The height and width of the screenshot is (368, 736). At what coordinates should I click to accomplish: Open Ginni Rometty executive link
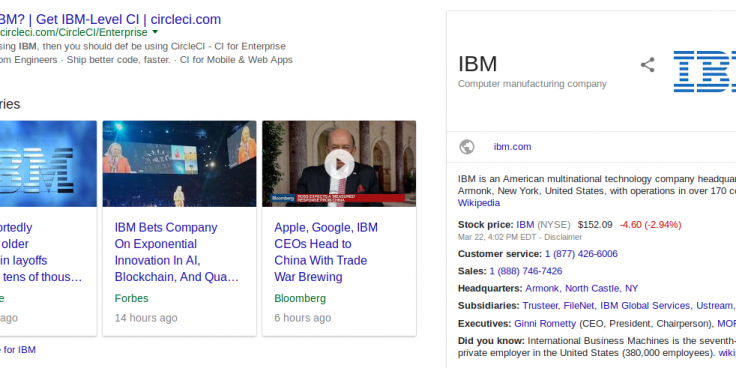point(545,323)
